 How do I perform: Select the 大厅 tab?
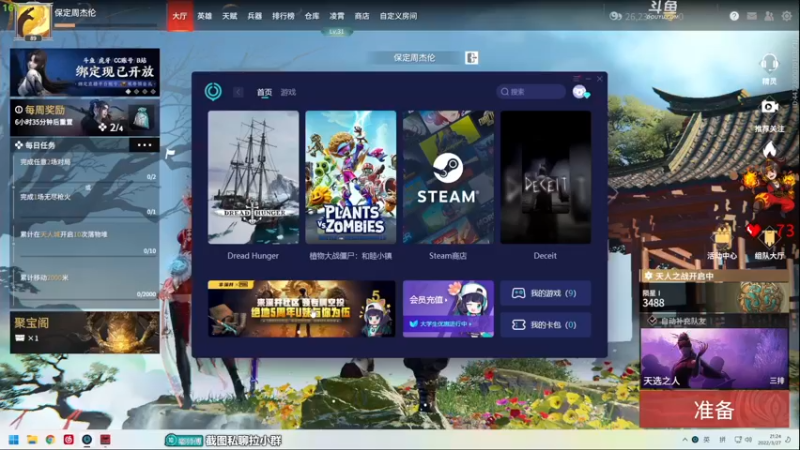[180, 16]
